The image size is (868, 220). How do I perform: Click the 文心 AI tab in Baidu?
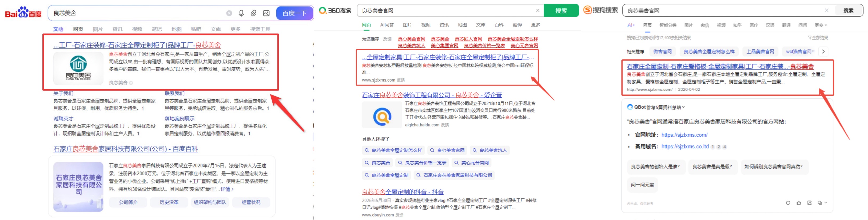(58, 29)
